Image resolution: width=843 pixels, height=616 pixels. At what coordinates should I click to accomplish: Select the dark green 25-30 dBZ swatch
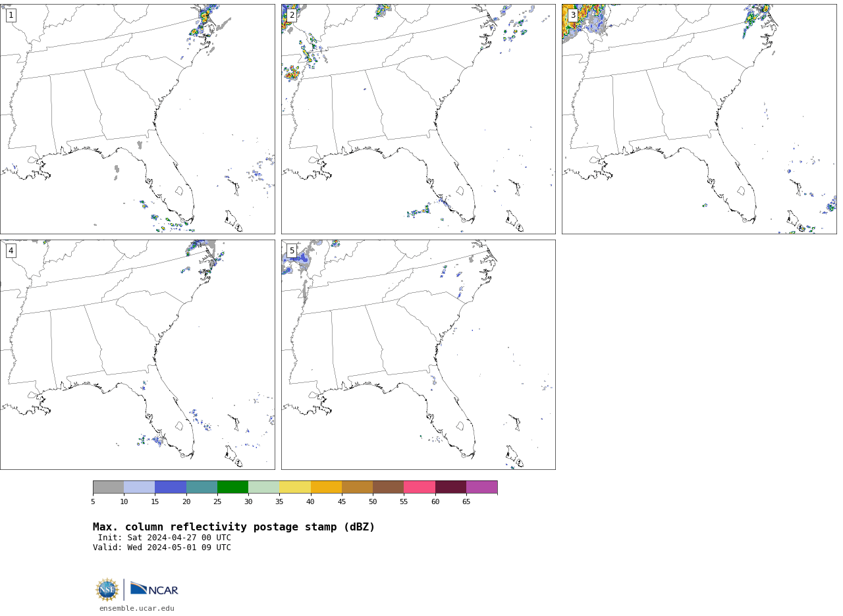(232, 487)
